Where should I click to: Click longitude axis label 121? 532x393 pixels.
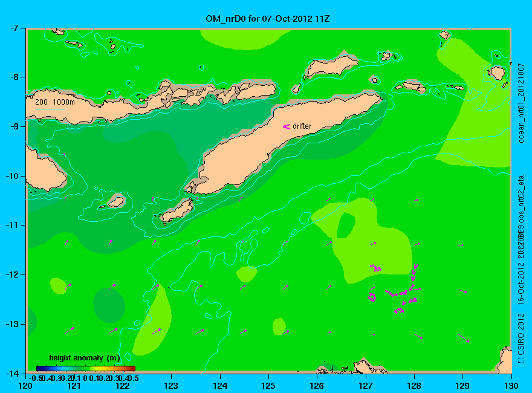pos(74,386)
